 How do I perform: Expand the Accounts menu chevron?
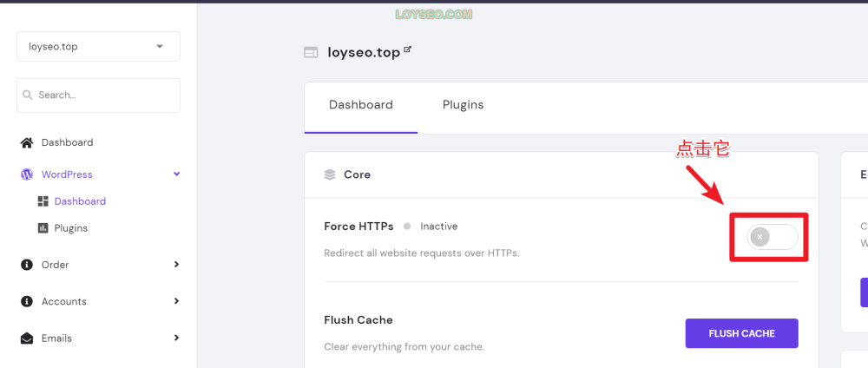click(x=176, y=301)
